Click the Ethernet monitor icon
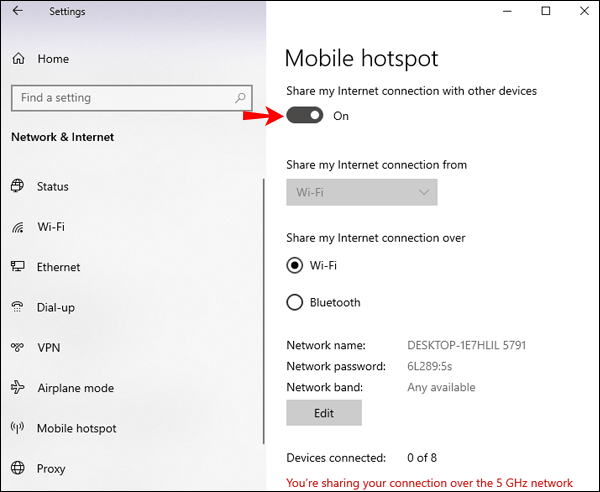Screen dimensions: 600x492 click(x=17, y=267)
